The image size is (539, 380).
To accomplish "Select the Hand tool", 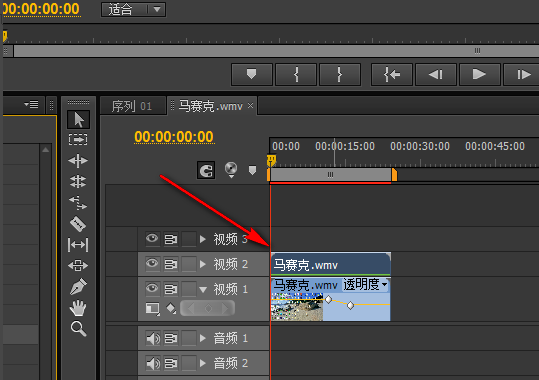I will pyautogui.click(x=78, y=308).
